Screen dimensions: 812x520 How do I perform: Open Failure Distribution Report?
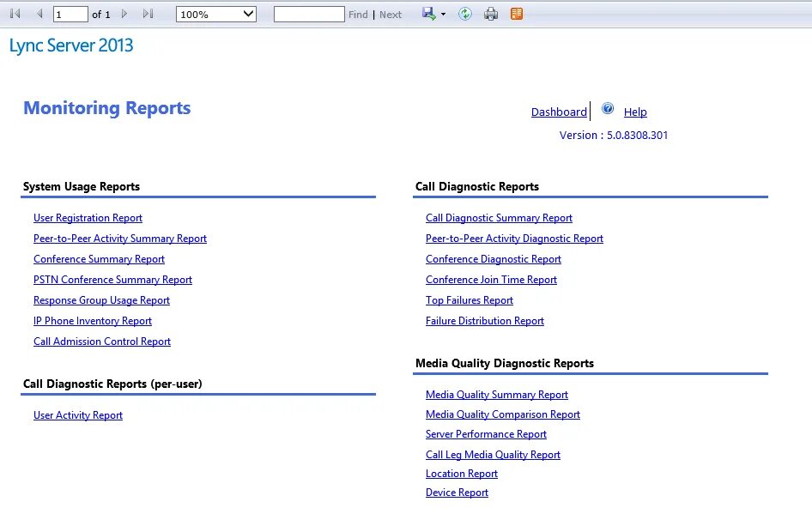coord(485,321)
